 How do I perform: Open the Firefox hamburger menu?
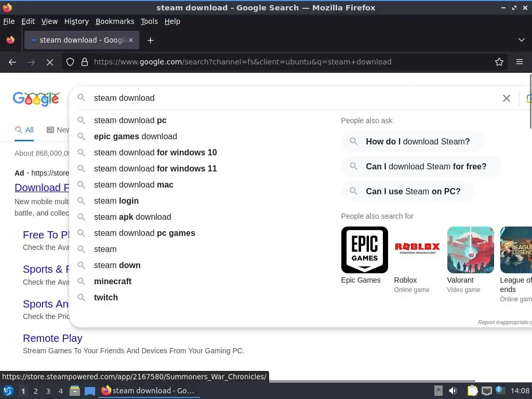(x=519, y=62)
